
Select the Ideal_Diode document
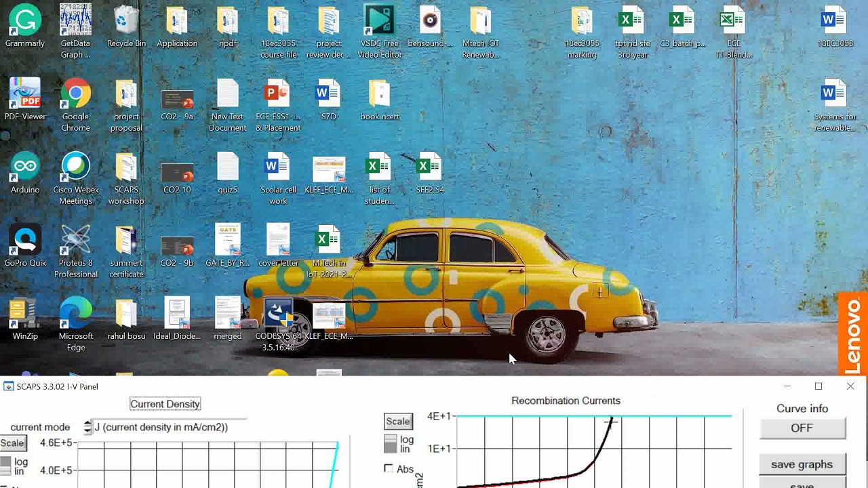[x=177, y=320]
